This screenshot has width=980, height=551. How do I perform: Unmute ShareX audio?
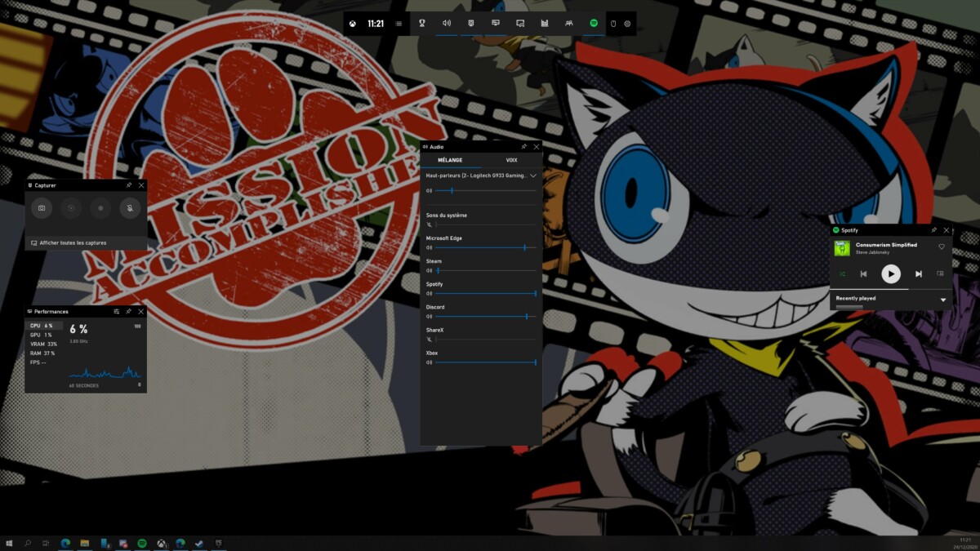click(429, 339)
